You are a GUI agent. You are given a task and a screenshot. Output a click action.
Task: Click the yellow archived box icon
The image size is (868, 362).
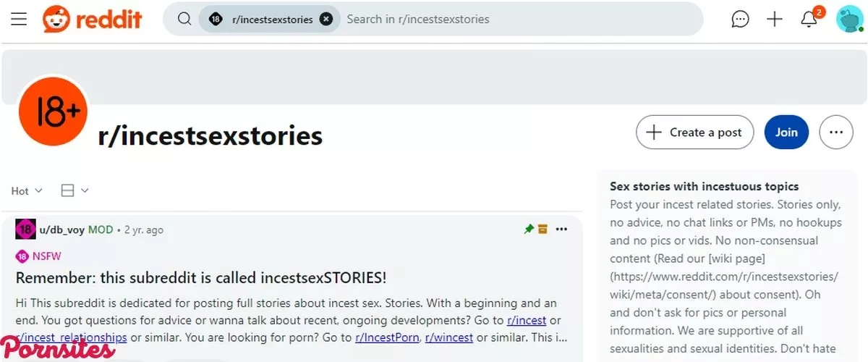[542, 230]
